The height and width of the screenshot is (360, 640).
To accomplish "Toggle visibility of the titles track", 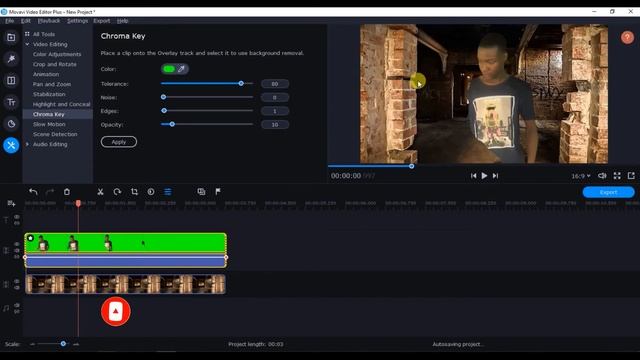I will pyautogui.click(x=17, y=217).
